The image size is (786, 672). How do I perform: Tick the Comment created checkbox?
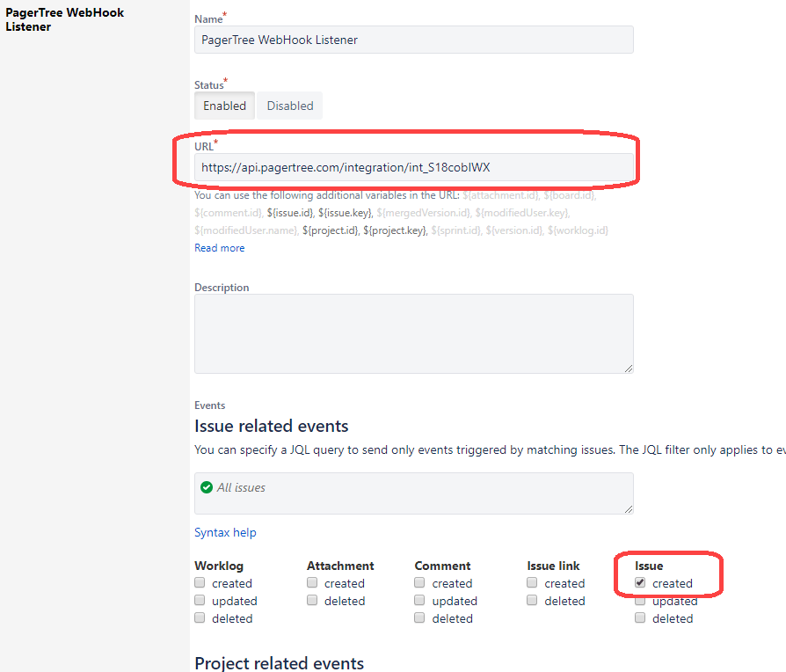(x=420, y=583)
